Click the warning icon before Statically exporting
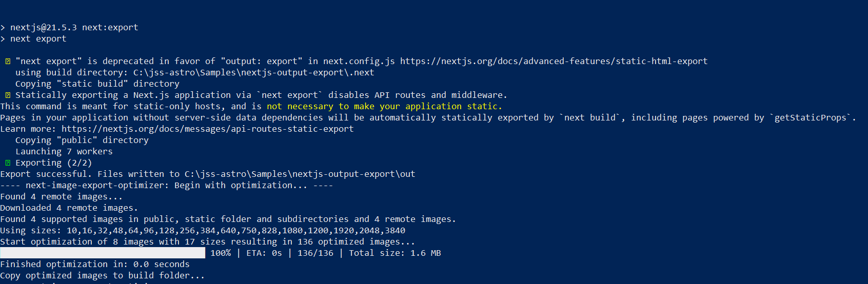The image size is (868, 284). click(8, 95)
